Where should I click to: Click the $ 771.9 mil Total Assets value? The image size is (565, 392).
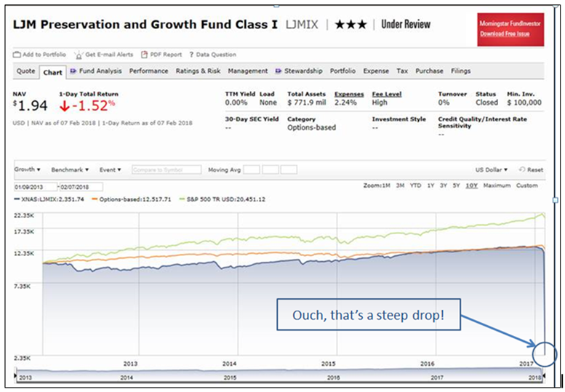coord(307,103)
